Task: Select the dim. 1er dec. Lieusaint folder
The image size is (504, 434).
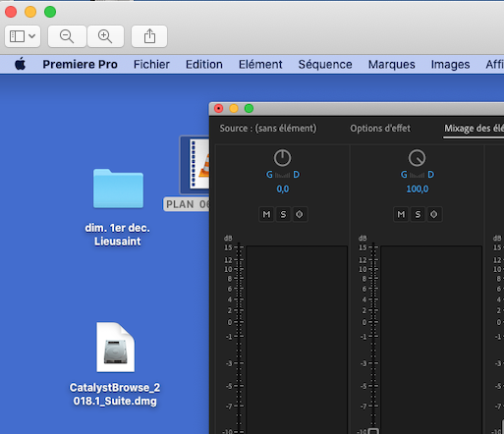Action: (x=118, y=189)
